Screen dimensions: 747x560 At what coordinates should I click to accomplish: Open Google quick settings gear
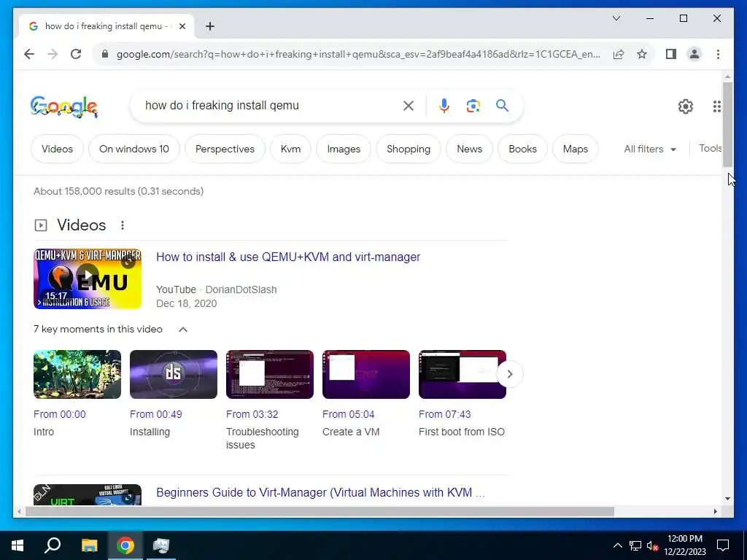tap(686, 106)
